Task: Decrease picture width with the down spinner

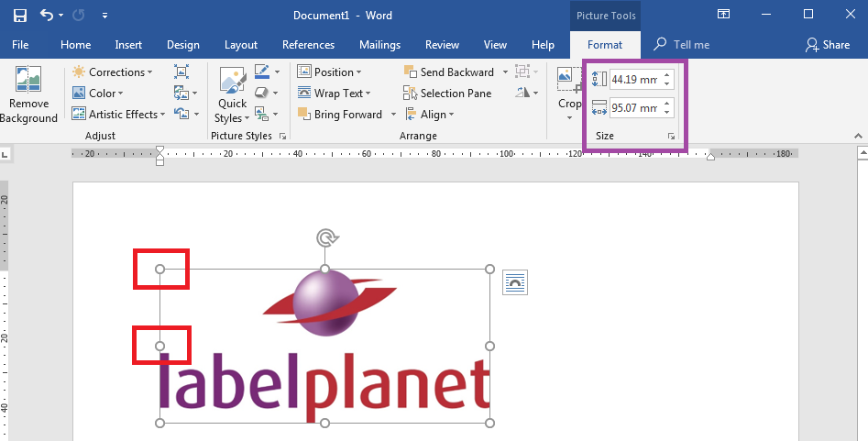Action: pyautogui.click(x=667, y=113)
